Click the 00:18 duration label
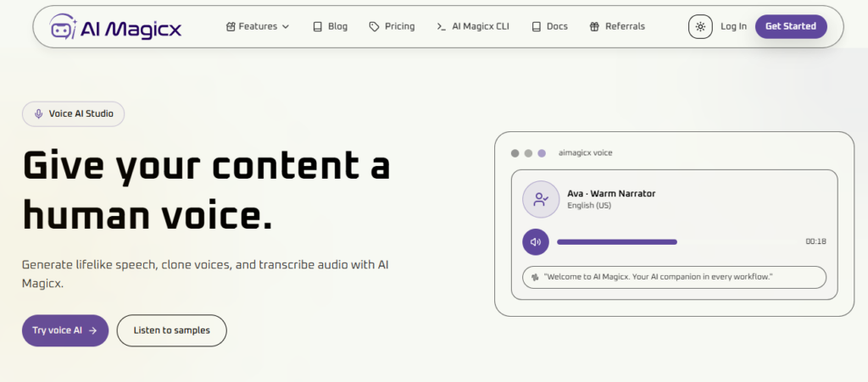This screenshot has height=382, width=868. [816, 241]
